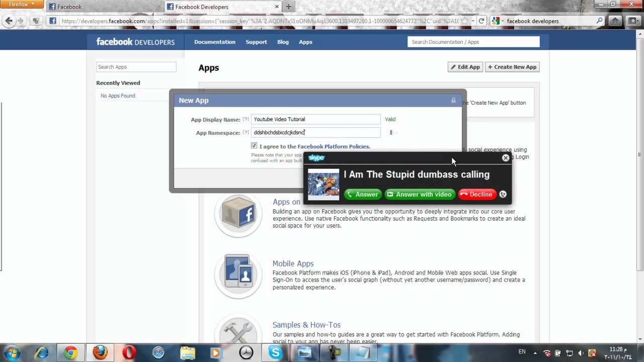Launch Opera browser from taskbar
The height and width of the screenshot is (362, 644).
click(x=129, y=353)
